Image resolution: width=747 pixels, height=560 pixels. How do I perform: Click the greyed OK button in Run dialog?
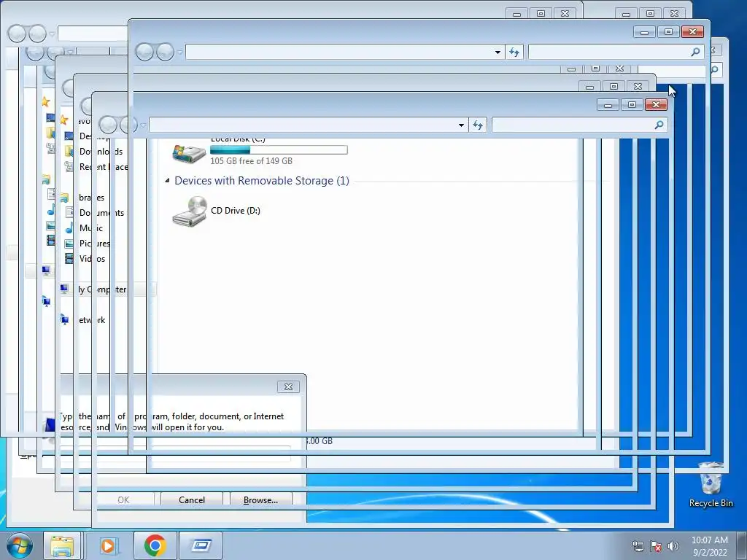coord(123,500)
